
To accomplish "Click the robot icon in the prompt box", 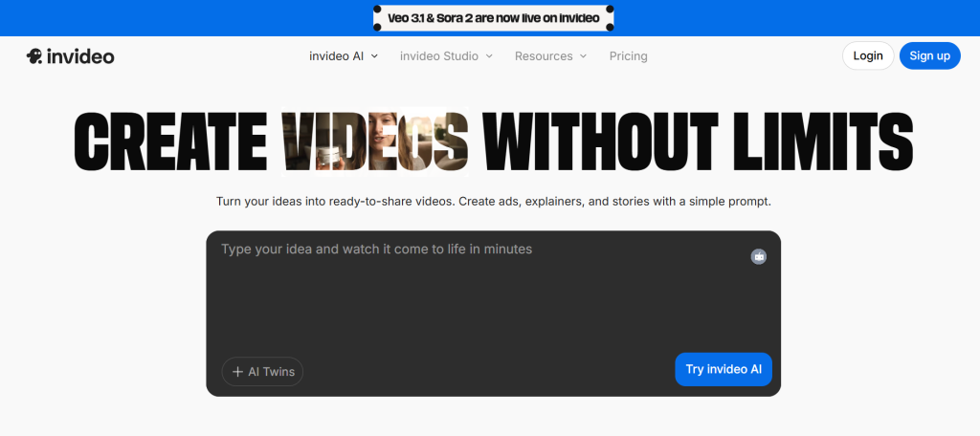I will (x=758, y=256).
